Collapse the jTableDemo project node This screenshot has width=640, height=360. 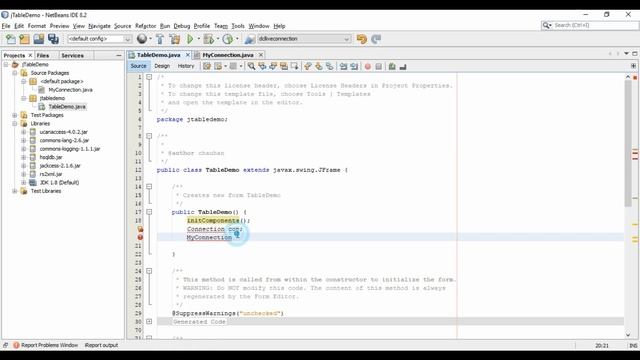(x=6, y=64)
